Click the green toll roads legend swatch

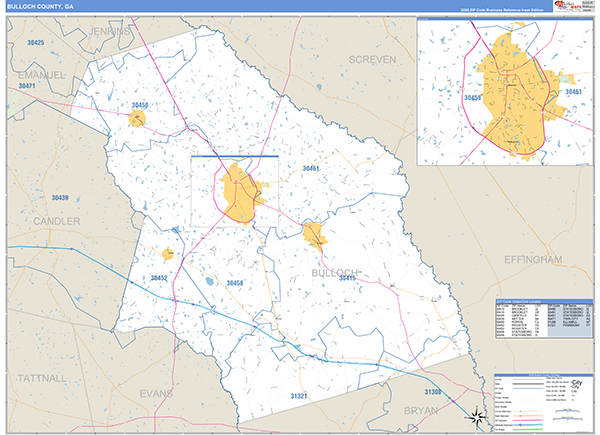530,429
